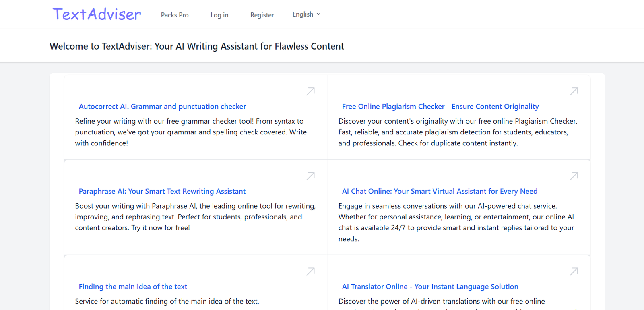Click the arrow icon on main idea card

pos(310,271)
